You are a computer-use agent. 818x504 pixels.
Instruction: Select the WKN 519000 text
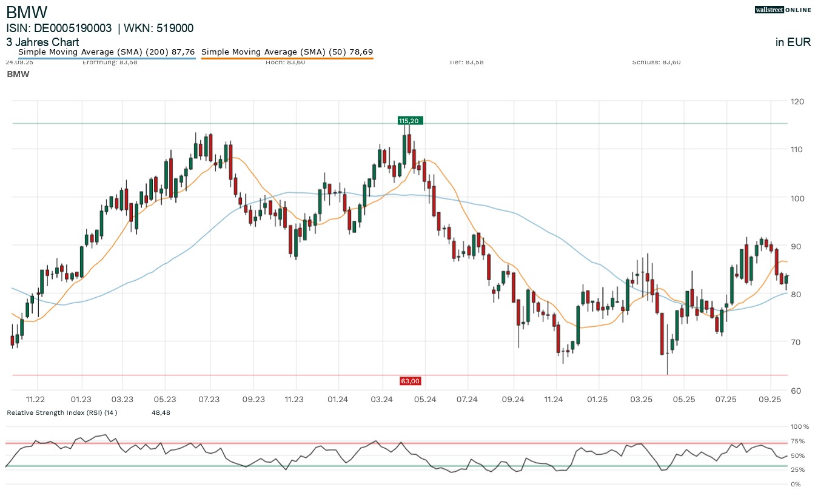pyautogui.click(x=158, y=29)
